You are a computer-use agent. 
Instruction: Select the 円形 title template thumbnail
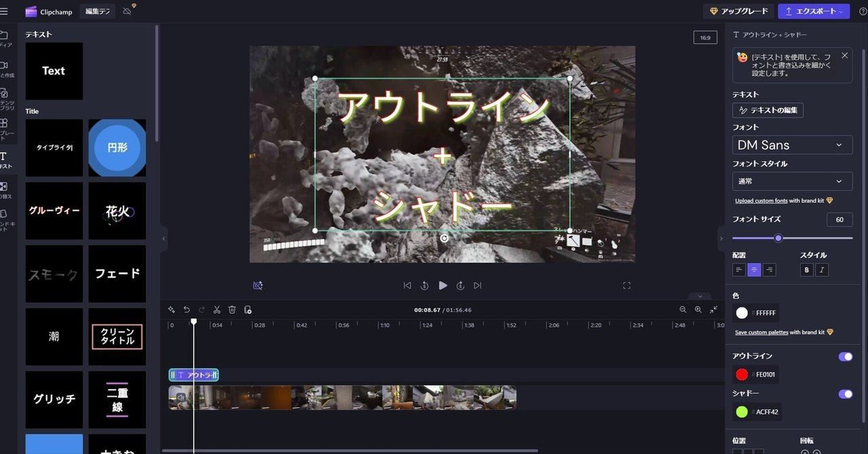117,148
